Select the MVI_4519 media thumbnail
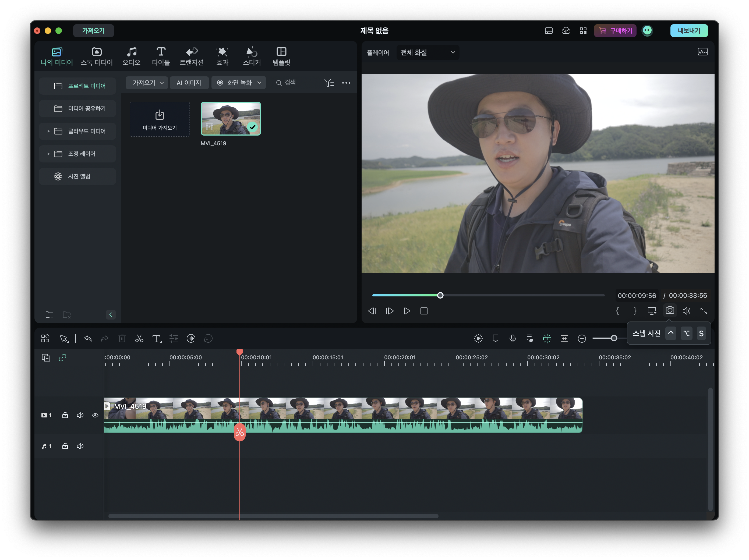Screen dimensions: 749x560 coord(231,119)
